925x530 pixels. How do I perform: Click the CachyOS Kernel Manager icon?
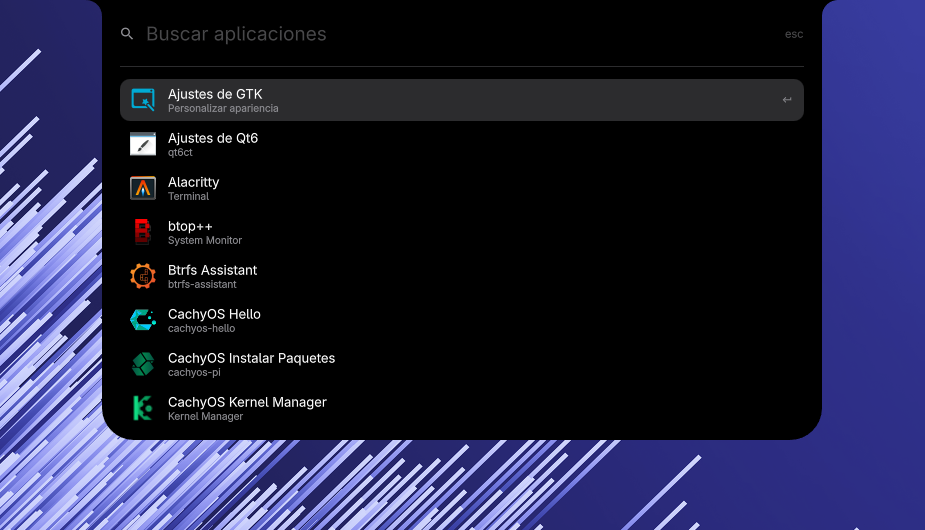coord(143,408)
